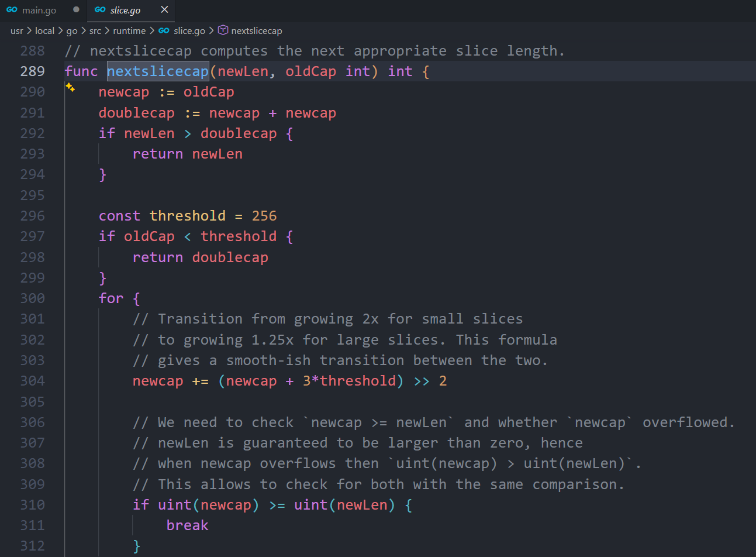Click 'const threshold = 256' value 256
The width and height of the screenshot is (756, 557).
(x=264, y=216)
